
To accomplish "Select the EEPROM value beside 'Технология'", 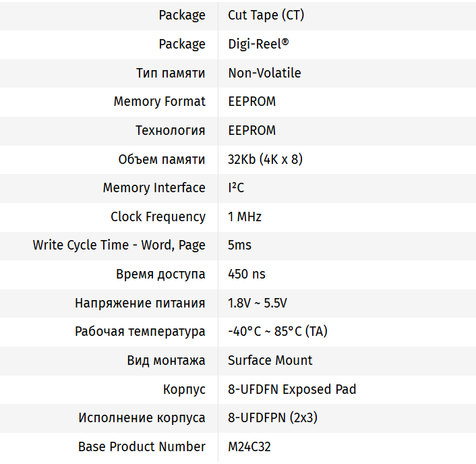I will (x=251, y=130).
